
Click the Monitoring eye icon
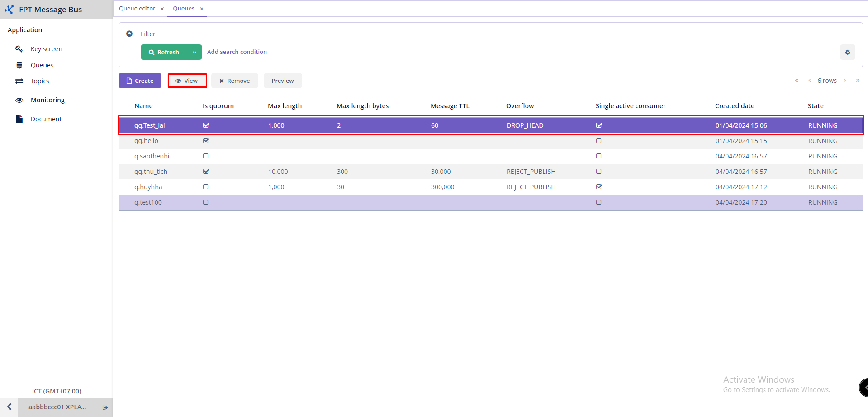tap(19, 100)
